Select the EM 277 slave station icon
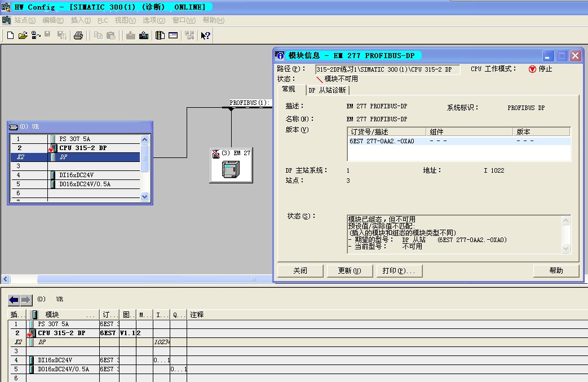This screenshot has height=382, width=588. [x=231, y=165]
